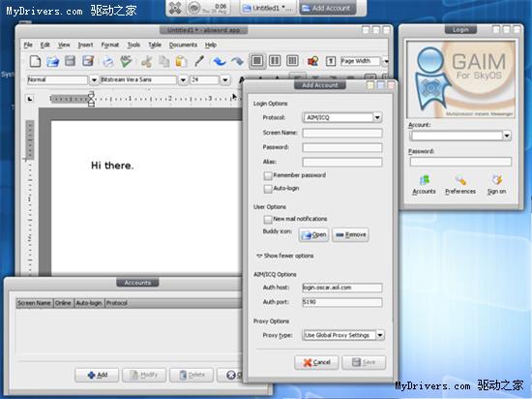Expand the Bitstream Vera Sans font dropdown
The image size is (532, 399).
click(183, 80)
